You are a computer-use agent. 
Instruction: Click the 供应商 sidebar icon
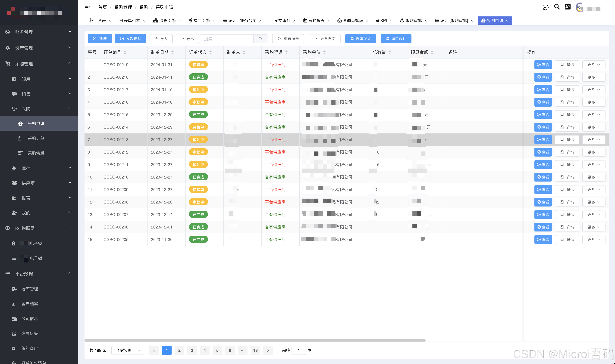14,183
